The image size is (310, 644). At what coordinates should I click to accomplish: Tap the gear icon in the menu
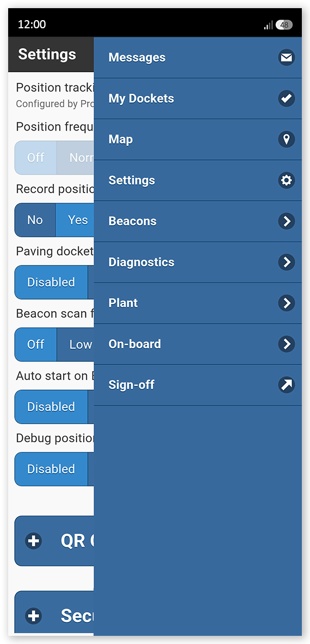tap(286, 180)
